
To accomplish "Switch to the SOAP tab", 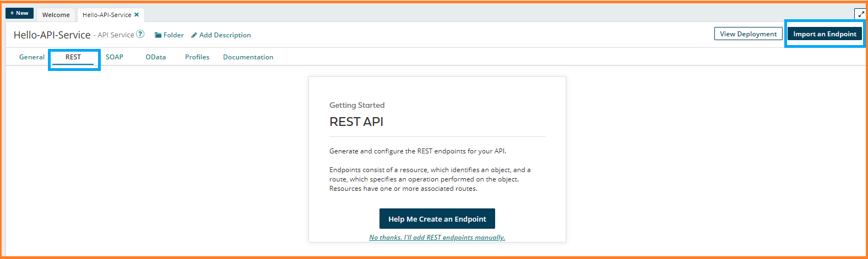I will coord(115,57).
